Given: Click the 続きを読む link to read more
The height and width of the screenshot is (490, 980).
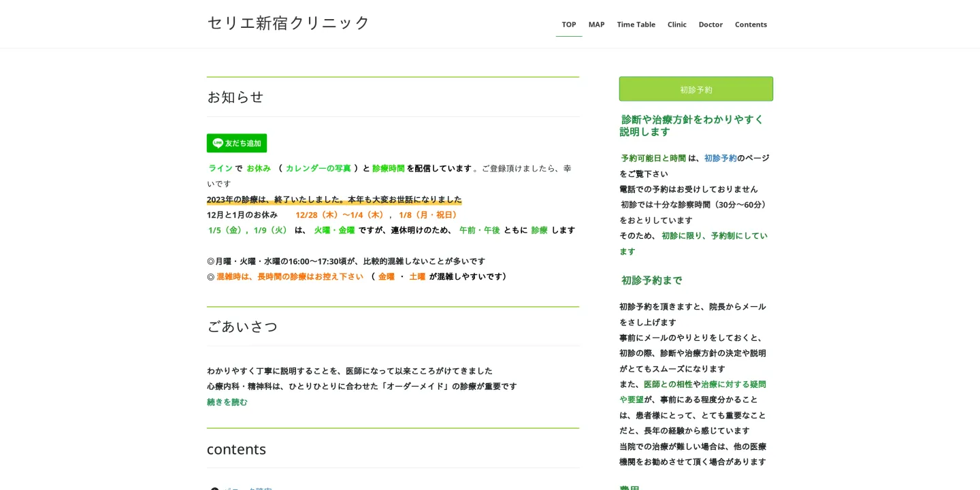Looking at the screenshot, I should pos(227,402).
